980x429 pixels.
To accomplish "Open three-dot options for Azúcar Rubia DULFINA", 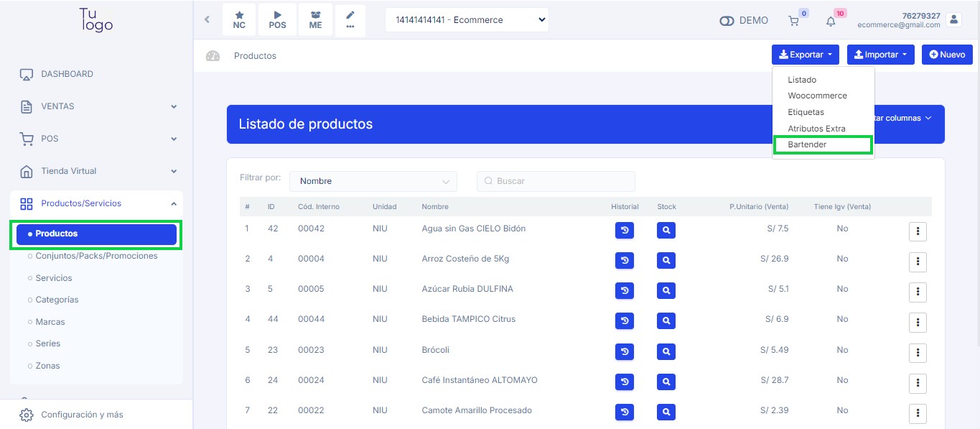I will (918, 292).
